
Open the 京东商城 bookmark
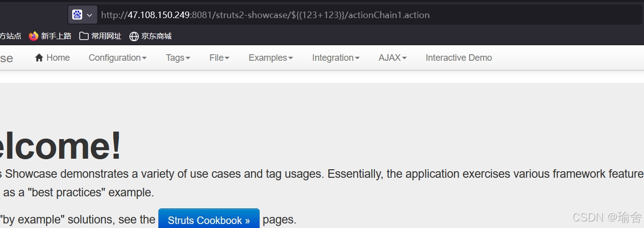pyautogui.click(x=150, y=36)
